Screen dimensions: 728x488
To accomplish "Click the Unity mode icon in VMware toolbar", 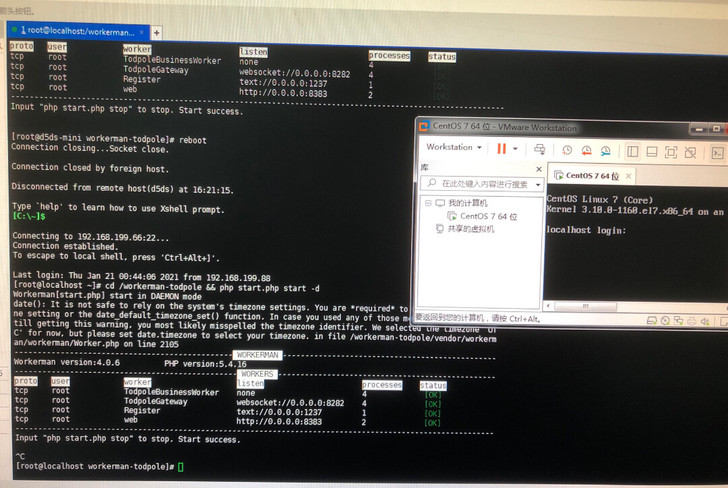I will tap(690, 152).
